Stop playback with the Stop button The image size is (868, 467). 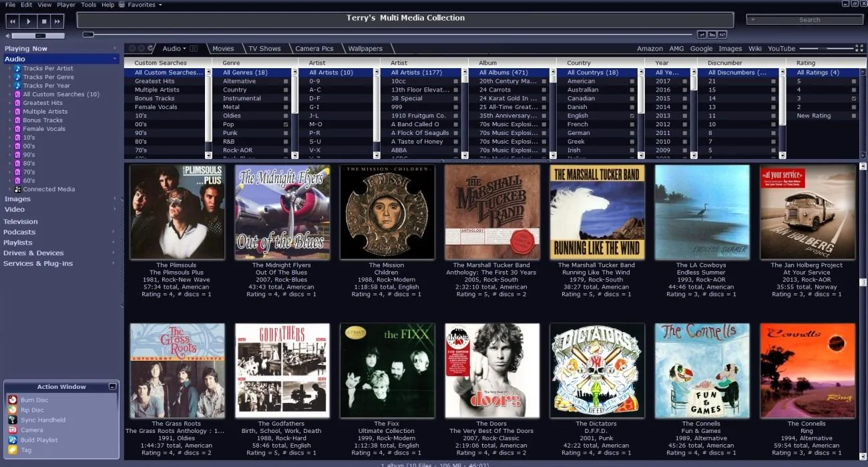click(43, 21)
